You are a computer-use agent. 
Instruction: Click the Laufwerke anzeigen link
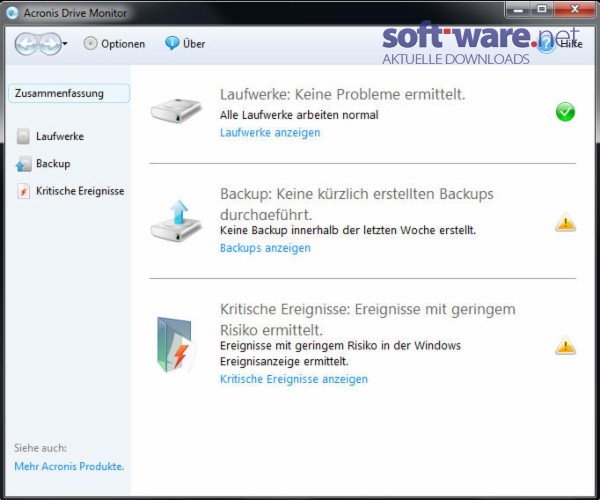pos(270,132)
